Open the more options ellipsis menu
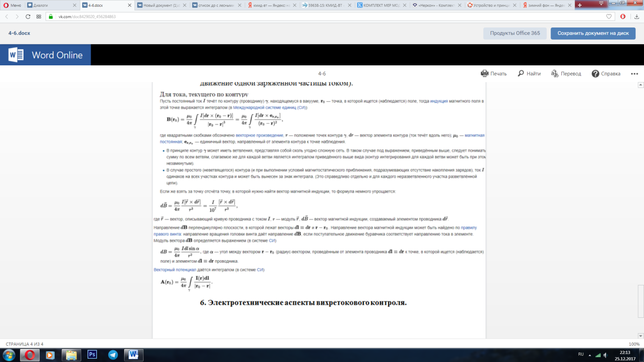Screen dimensions: 644x362 [635, 73]
